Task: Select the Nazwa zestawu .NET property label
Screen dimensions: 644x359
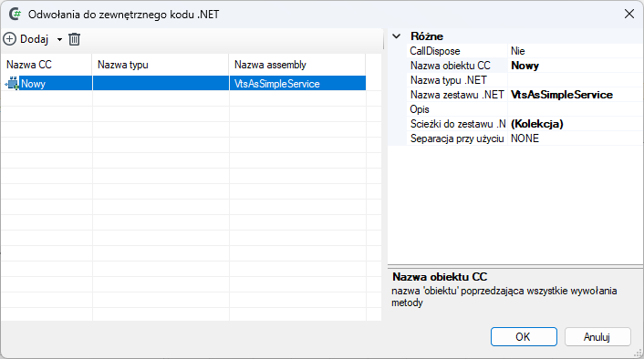Action: 458,95
